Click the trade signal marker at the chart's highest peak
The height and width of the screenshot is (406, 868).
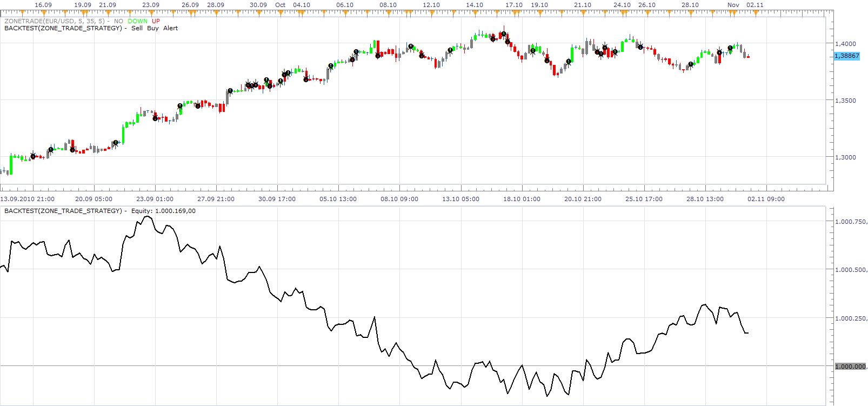click(x=504, y=34)
